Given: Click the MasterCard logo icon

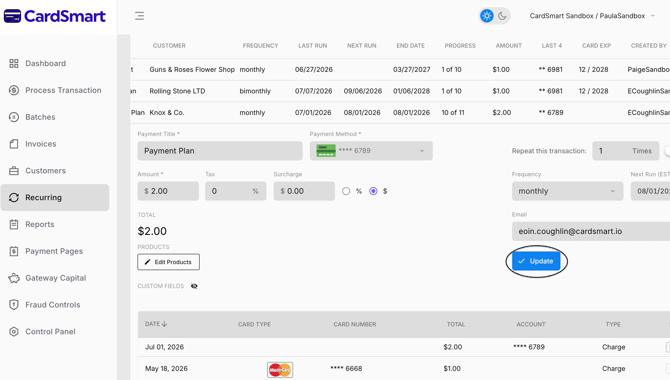Looking at the screenshot, I should pos(280,370).
